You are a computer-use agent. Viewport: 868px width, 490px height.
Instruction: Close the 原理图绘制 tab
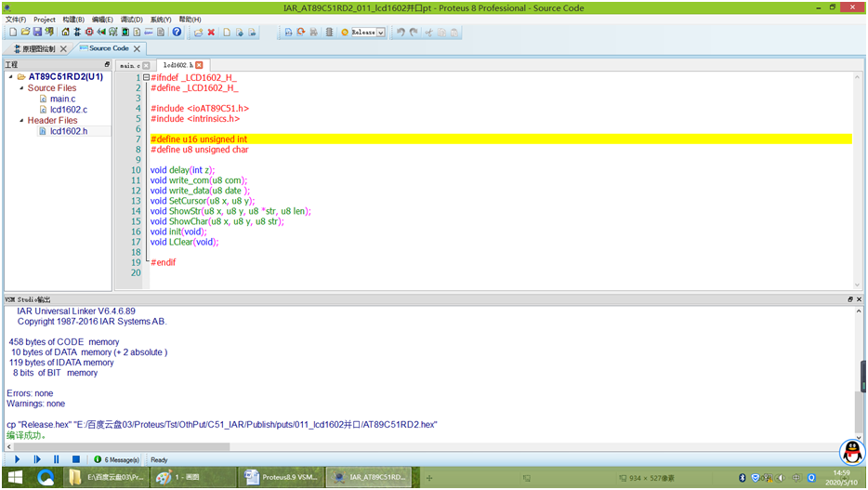point(64,48)
